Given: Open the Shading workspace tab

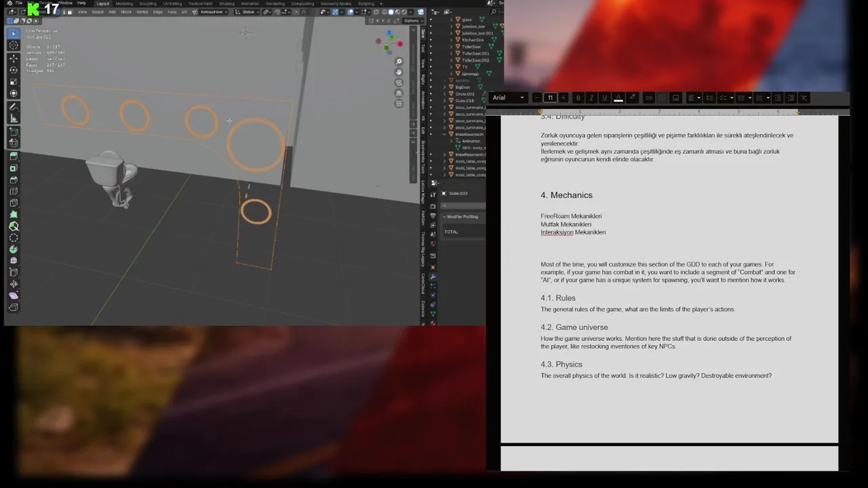Looking at the screenshot, I should [226, 3].
